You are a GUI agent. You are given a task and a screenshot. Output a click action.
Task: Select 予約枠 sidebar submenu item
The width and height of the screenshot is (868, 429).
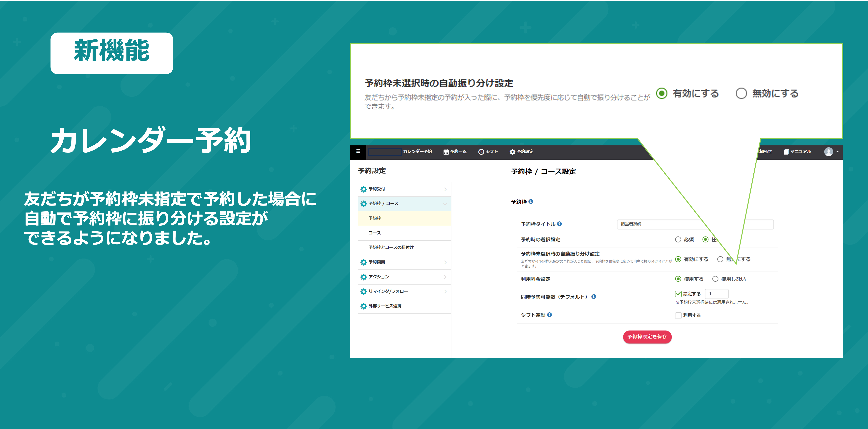point(404,218)
